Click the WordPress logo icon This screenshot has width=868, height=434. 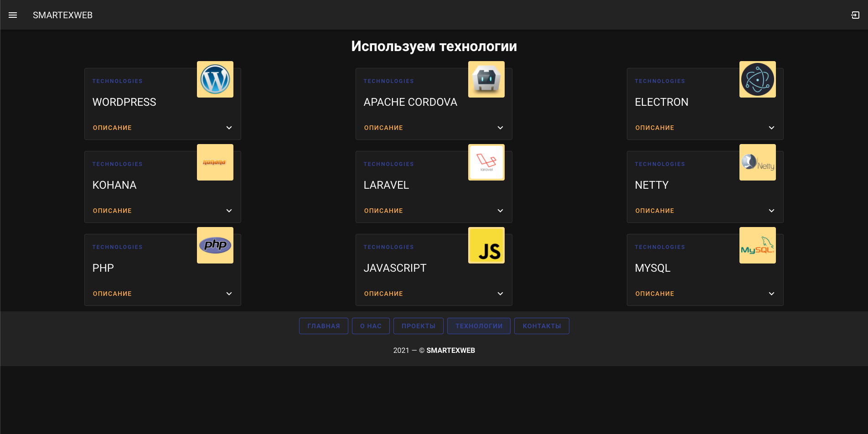[215, 79]
